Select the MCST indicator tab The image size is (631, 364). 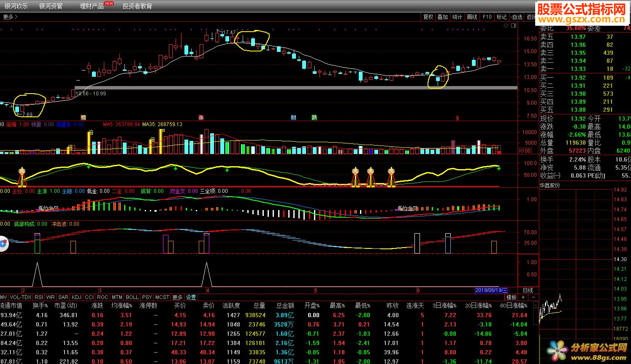click(x=162, y=297)
